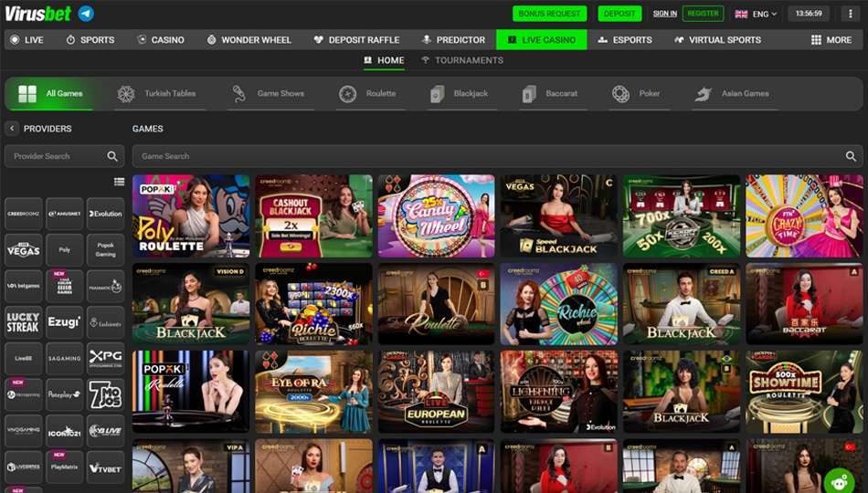
Task: Open the Vegas Speed Blackjack game
Action: tap(559, 216)
